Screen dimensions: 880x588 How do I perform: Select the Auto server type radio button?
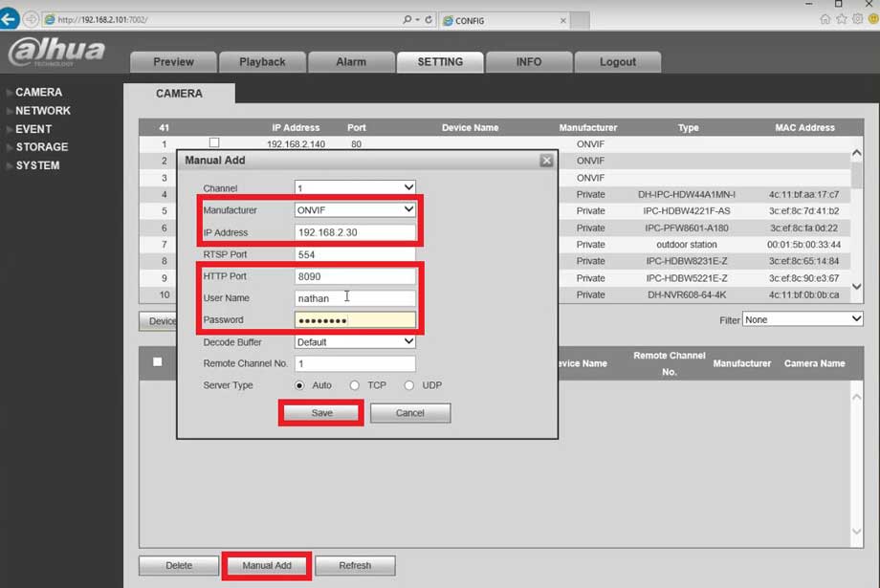tap(299, 385)
